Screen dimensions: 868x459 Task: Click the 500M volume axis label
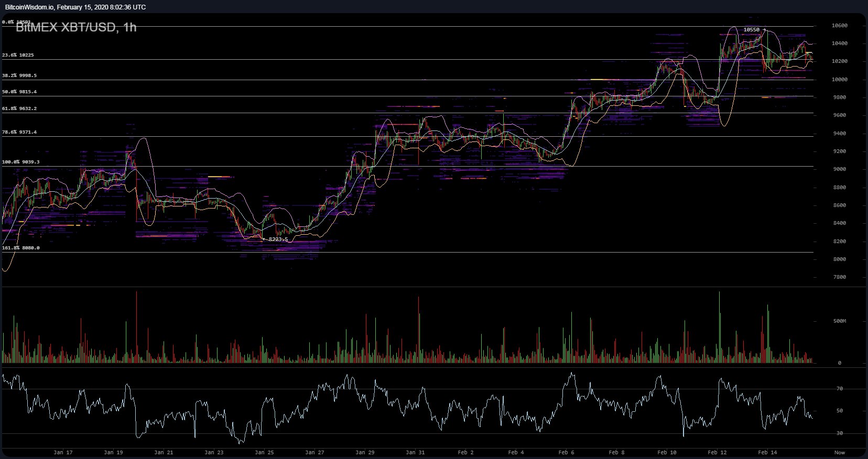840,321
